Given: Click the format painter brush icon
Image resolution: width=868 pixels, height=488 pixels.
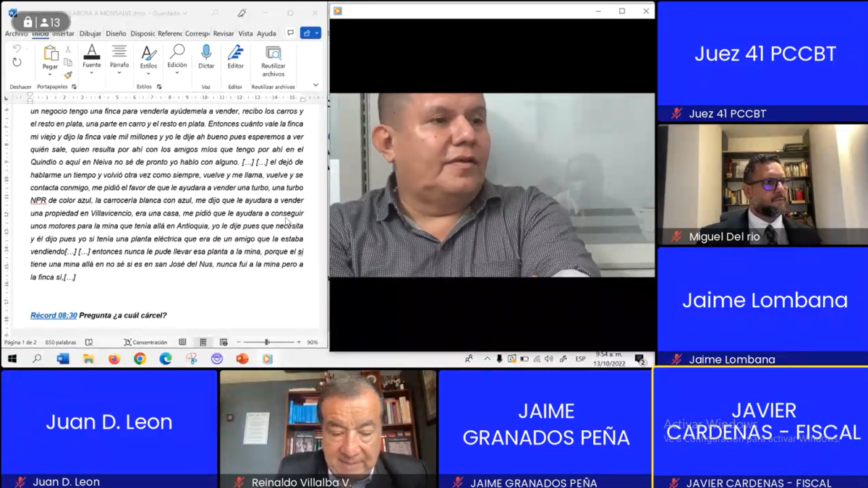Looking at the screenshot, I should (68, 74).
